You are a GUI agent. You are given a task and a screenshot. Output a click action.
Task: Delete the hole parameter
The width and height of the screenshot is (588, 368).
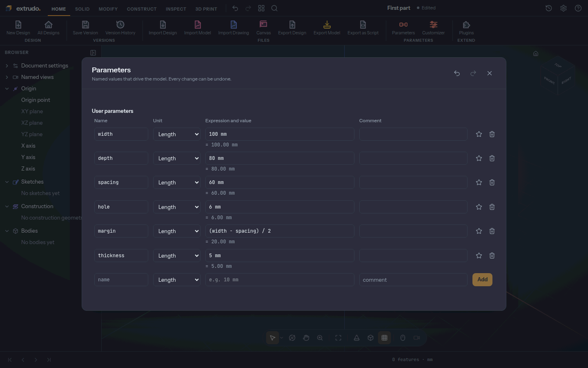pyautogui.click(x=492, y=207)
